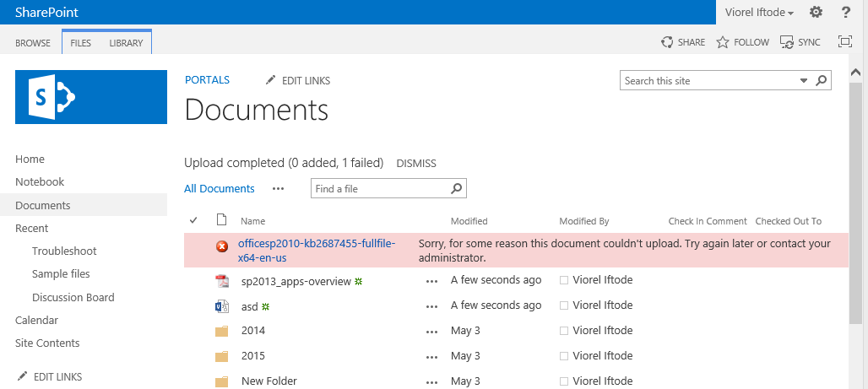Viewport: 868px width, 389px height.
Task: Open Notebook in the left navigation
Action: [x=40, y=182]
